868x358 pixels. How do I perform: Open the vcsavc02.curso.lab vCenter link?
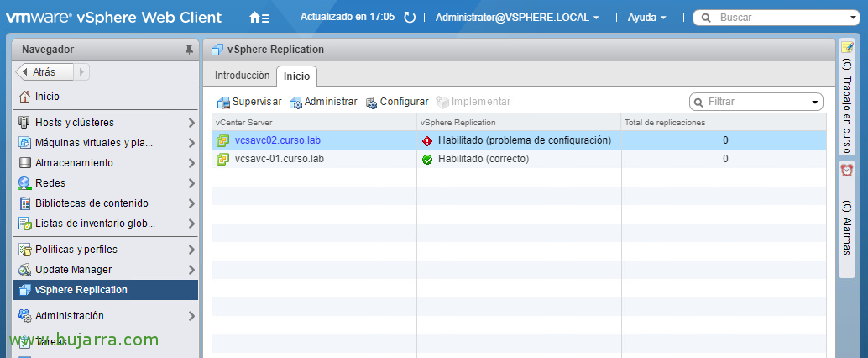pyautogui.click(x=277, y=140)
